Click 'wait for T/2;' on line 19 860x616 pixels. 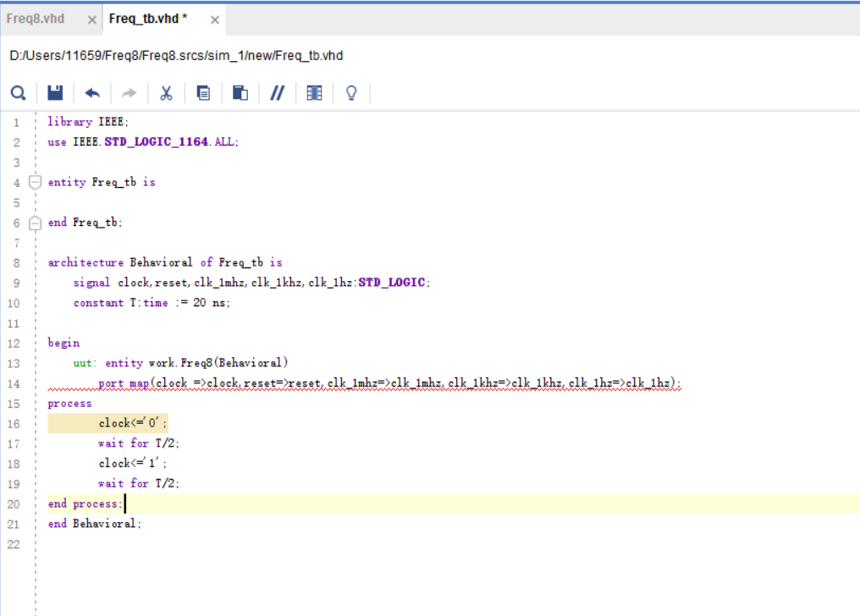pyautogui.click(x=139, y=483)
